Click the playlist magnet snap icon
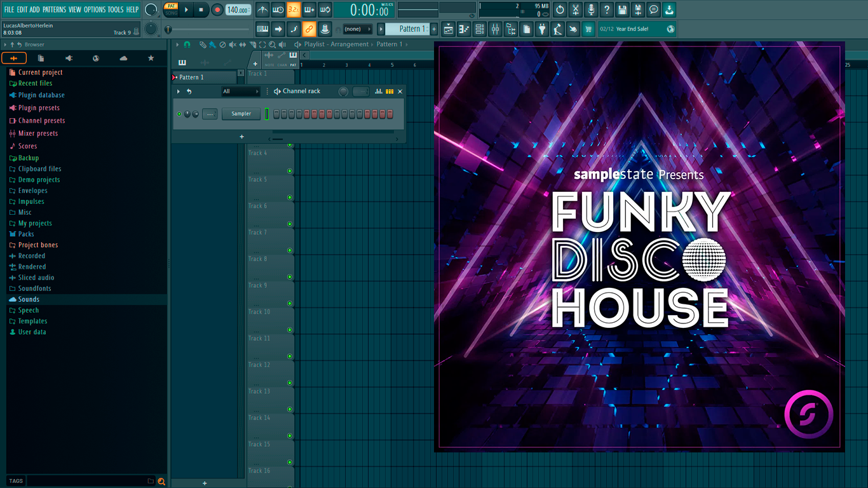Viewport: 868px width, 488px height. coord(187,44)
